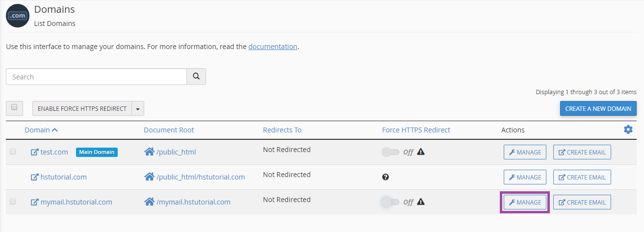Sort by Document Root column header
Viewport: 644px width, 232px height.
point(169,130)
